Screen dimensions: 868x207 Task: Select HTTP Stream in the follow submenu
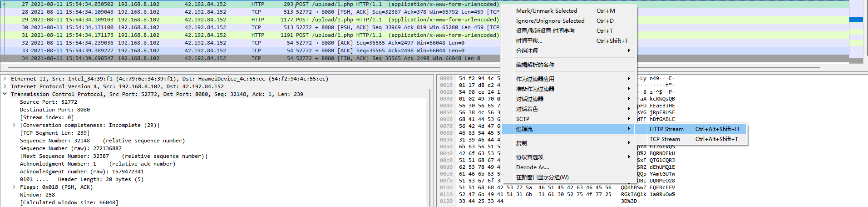pos(666,129)
